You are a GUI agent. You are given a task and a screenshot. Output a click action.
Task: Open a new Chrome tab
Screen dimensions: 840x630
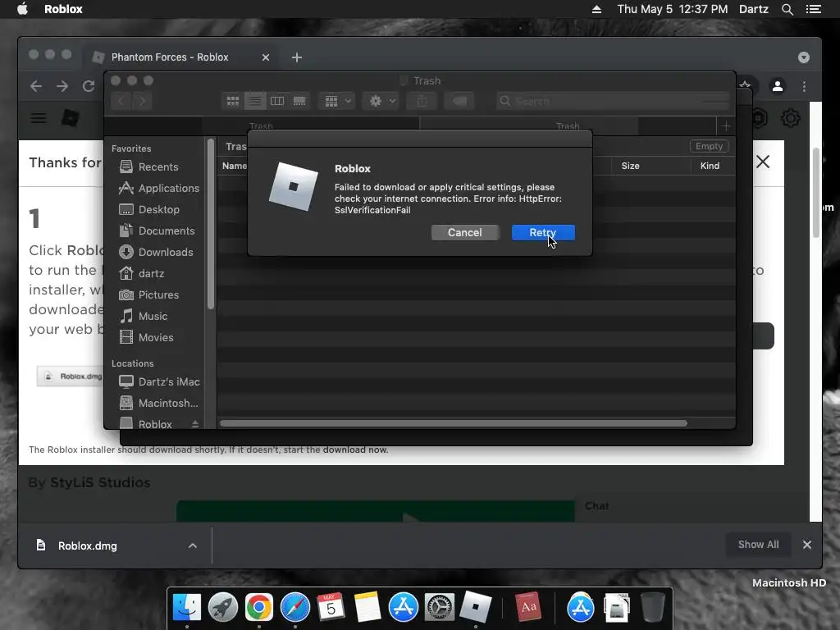point(297,57)
